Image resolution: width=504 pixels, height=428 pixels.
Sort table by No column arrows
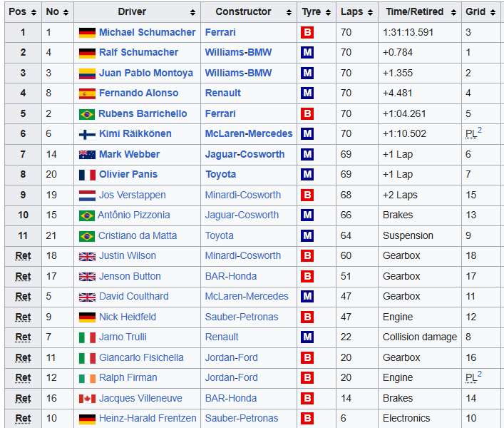coord(66,12)
